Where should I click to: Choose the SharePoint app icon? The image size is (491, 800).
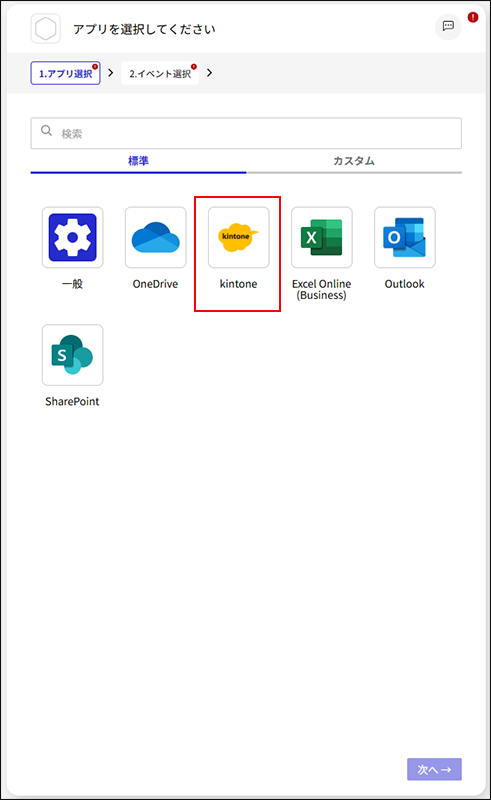(x=72, y=355)
